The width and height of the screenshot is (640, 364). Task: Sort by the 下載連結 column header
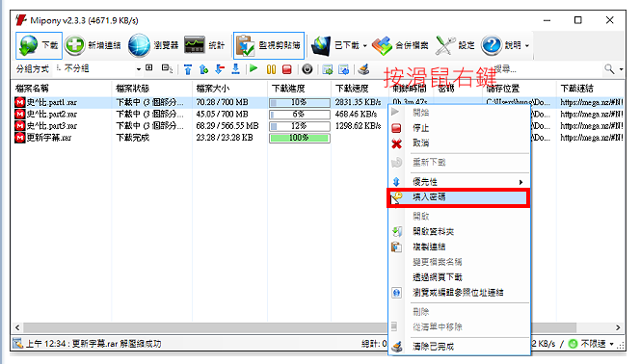590,89
